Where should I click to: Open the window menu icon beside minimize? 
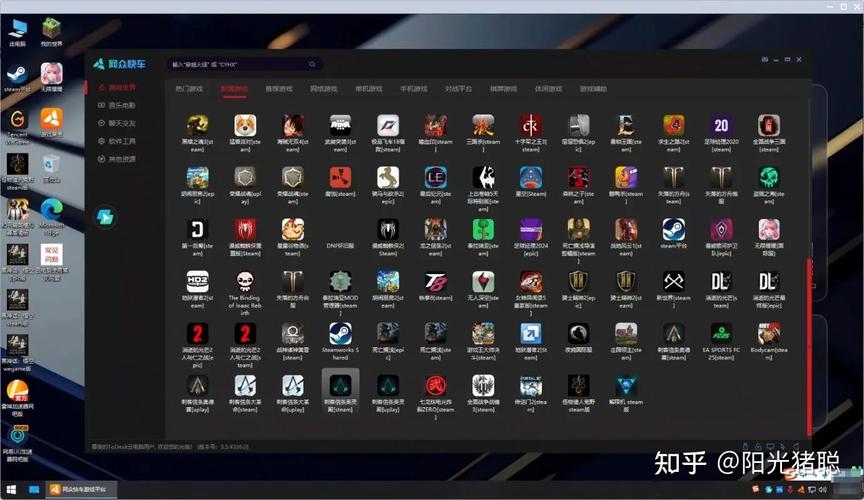click(x=764, y=60)
